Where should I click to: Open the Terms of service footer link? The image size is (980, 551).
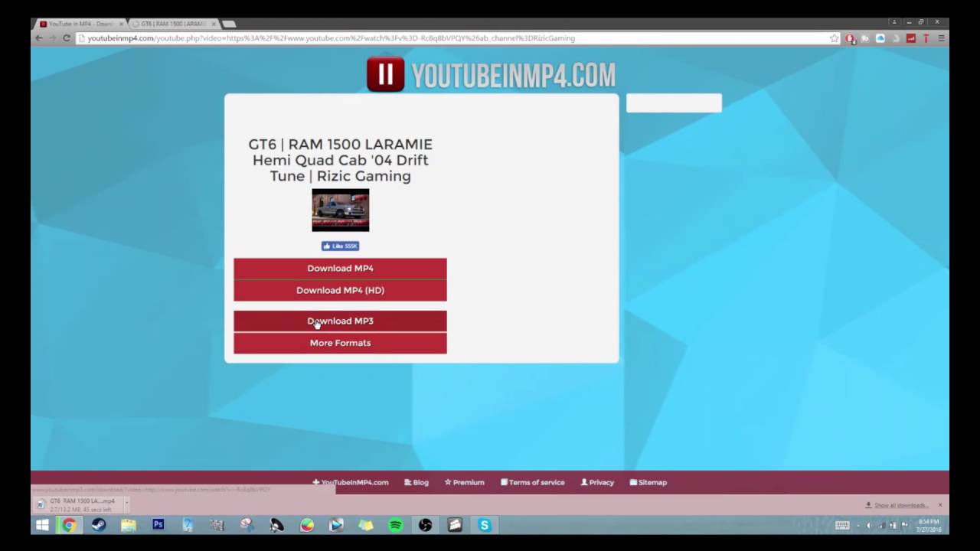click(533, 482)
